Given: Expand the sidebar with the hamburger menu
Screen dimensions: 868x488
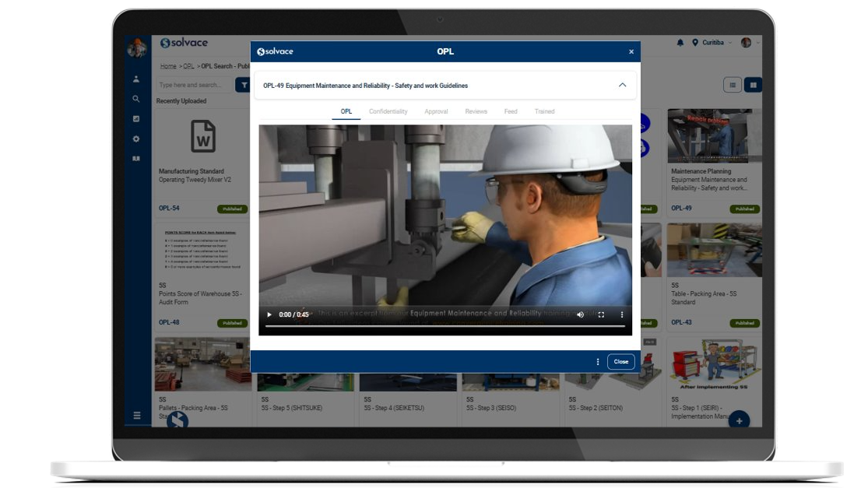Looking at the screenshot, I should pyautogui.click(x=137, y=416).
